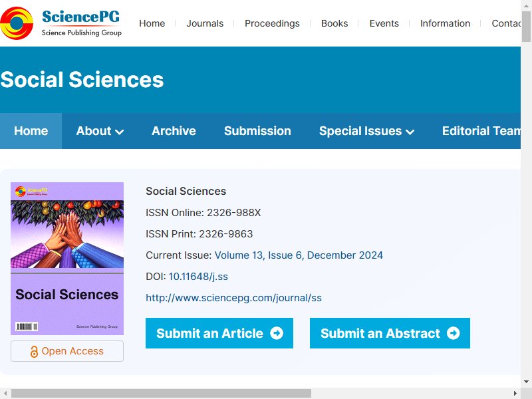The height and width of the screenshot is (399, 532).
Task: Open Volume 13, Issue 6 current issue link
Action: coord(299,255)
